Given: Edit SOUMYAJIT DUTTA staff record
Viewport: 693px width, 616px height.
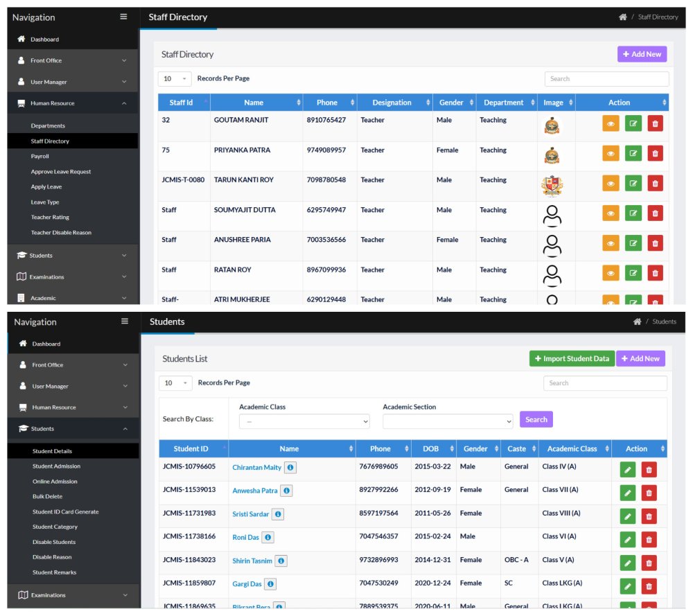Looking at the screenshot, I should coord(633,213).
